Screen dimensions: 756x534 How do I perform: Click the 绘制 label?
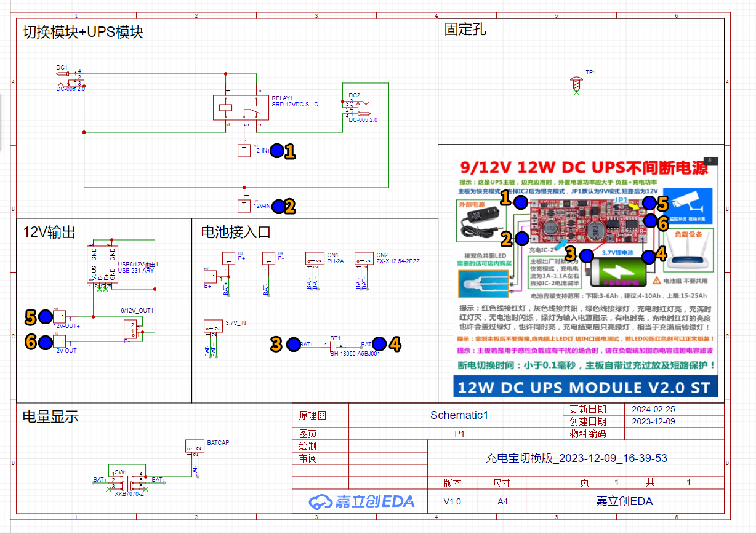(308, 446)
